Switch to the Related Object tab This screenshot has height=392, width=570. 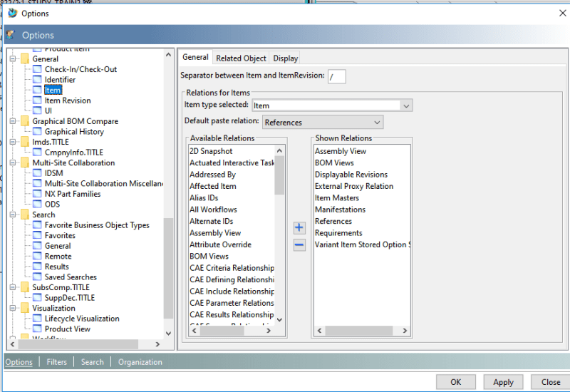241,58
